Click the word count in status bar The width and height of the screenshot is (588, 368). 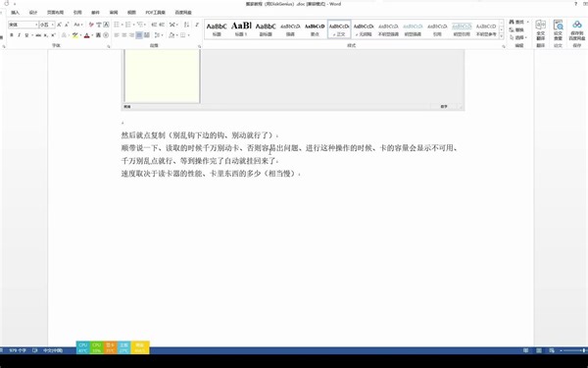tap(18, 350)
